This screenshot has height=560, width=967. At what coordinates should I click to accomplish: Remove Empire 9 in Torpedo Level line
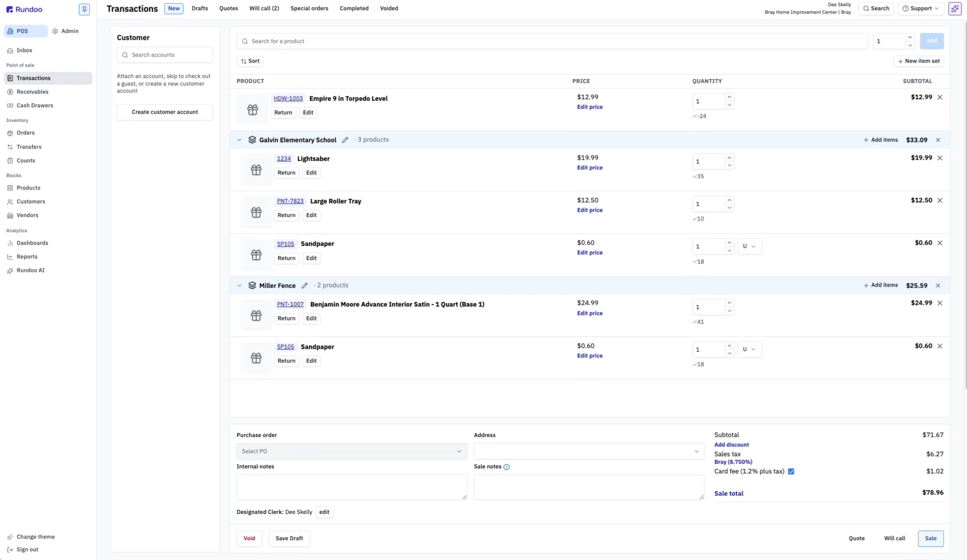pos(940,97)
